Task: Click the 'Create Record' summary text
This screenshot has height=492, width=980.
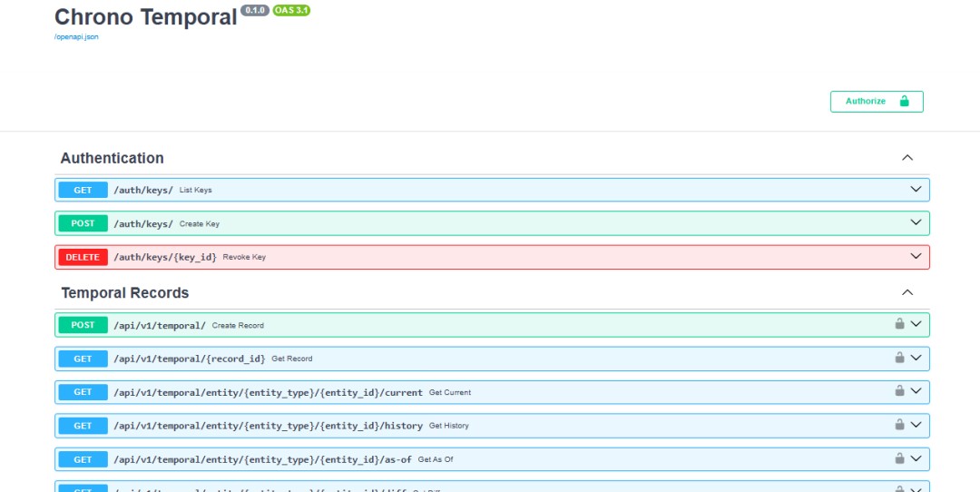Action: click(x=238, y=326)
